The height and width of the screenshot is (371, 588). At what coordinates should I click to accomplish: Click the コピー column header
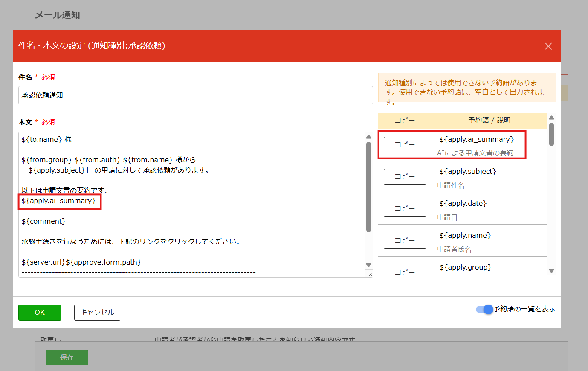pos(405,121)
